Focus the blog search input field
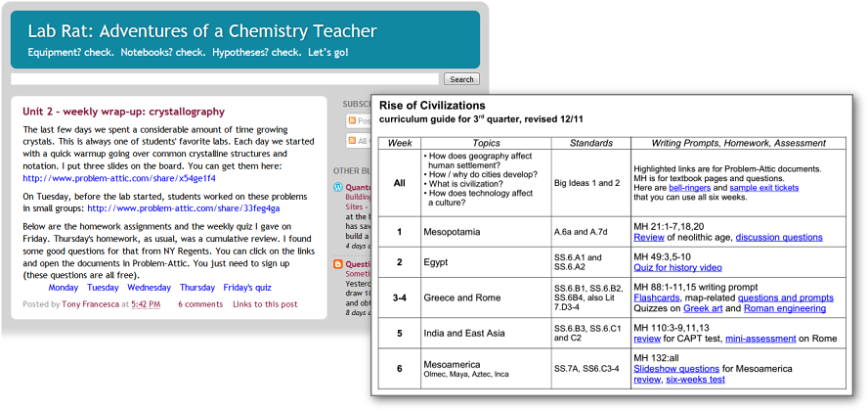 click(x=225, y=79)
